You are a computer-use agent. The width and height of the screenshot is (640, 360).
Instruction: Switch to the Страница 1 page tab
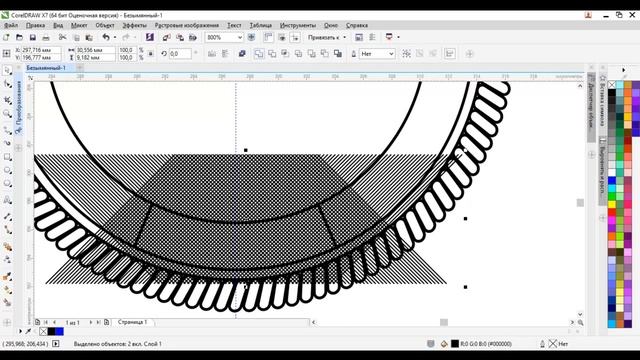pyautogui.click(x=132, y=322)
